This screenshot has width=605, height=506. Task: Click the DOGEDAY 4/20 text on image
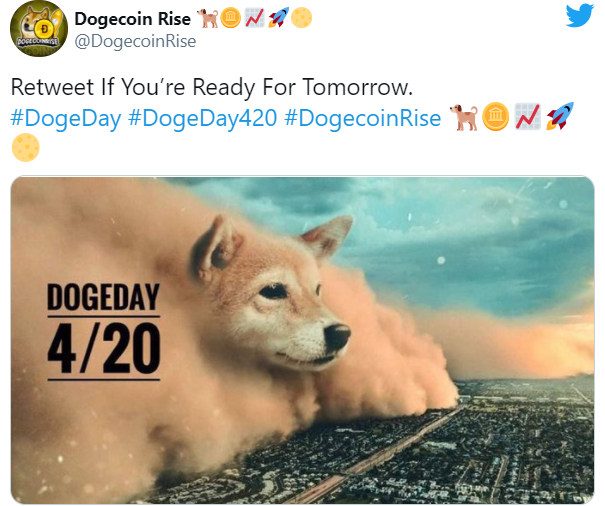(103, 331)
